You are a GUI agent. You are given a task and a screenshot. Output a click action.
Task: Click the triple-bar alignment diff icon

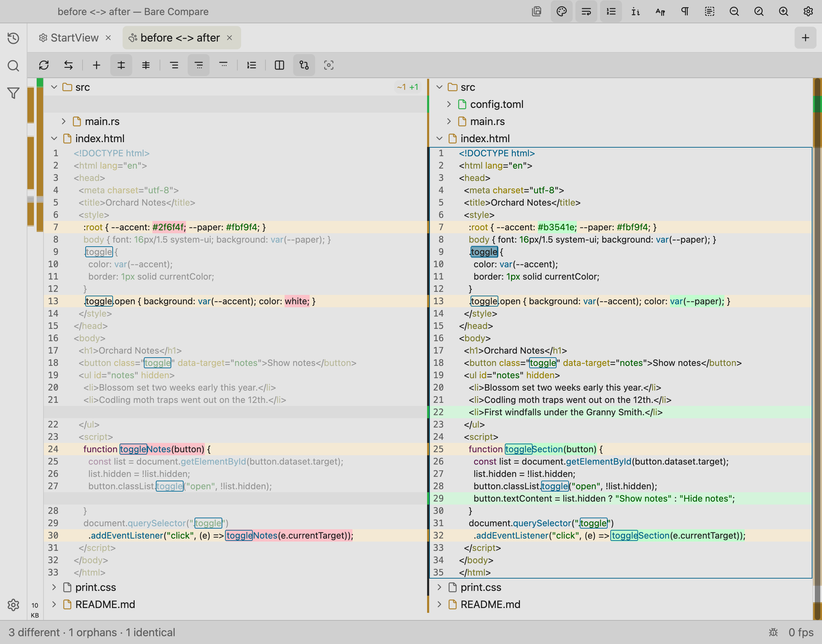point(146,65)
